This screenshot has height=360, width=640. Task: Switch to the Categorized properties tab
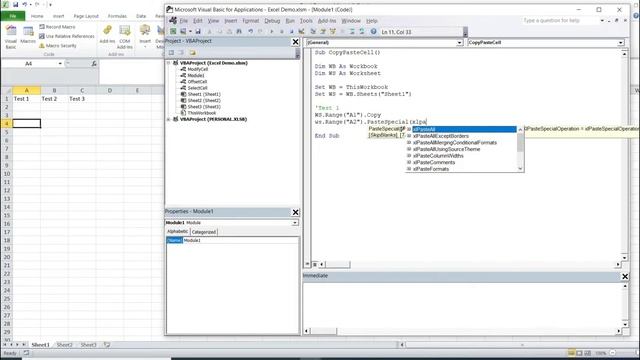coord(204,232)
